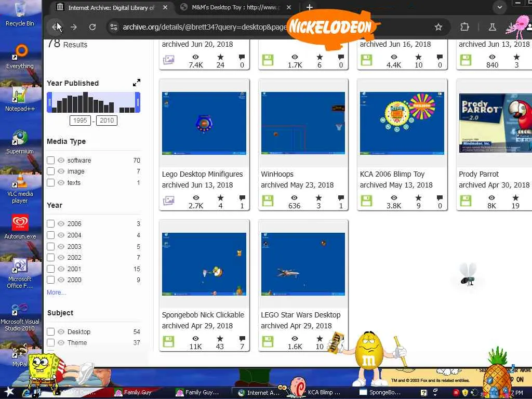The width and height of the screenshot is (532, 399).
Task: Click the browser forward arrow
Action: click(74, 27)
